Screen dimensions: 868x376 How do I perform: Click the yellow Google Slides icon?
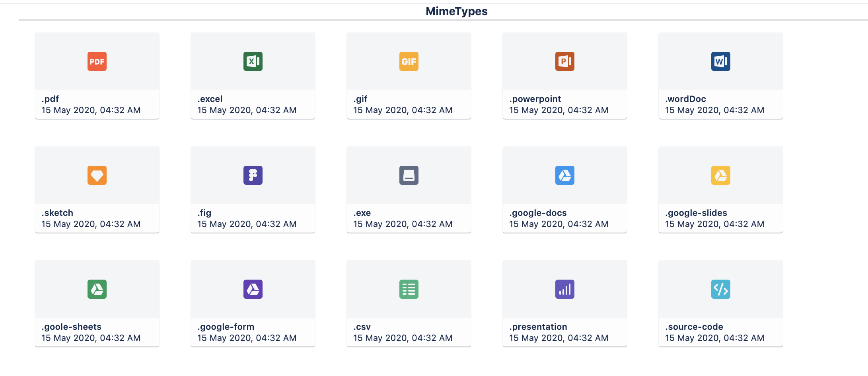(721, 175)
